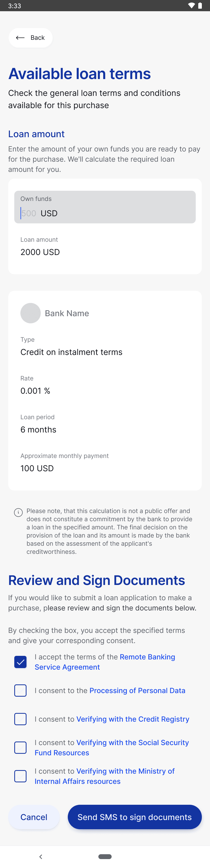Uncheck the Remote Banking Service Agreement checkbox

21,662
